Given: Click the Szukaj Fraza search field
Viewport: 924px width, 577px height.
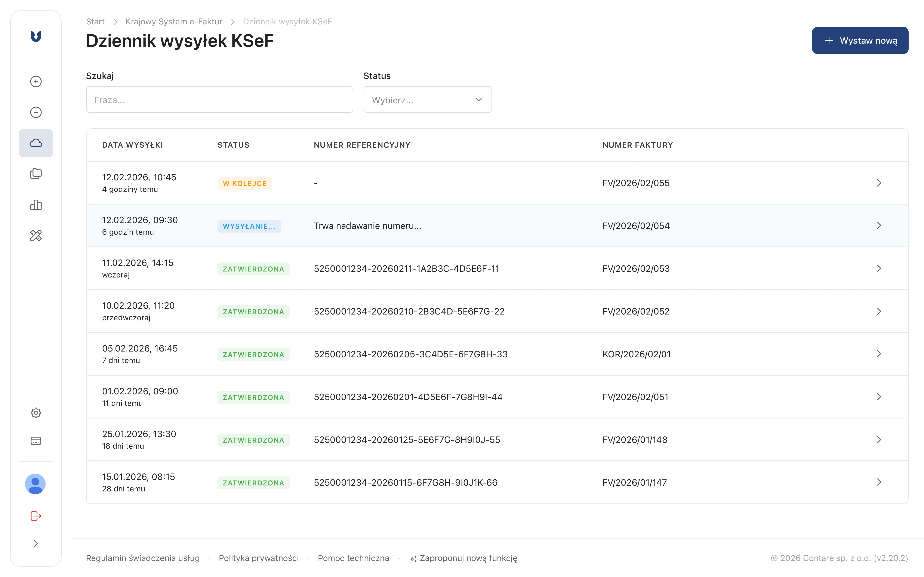Looking at the screenshot, I should [219, 100].
